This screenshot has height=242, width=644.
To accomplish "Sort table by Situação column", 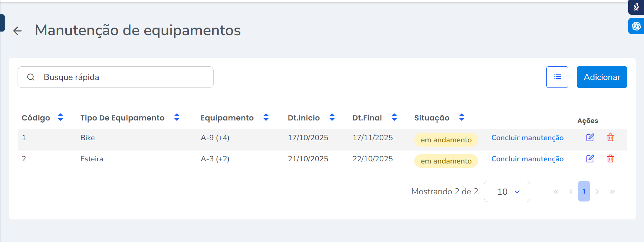I will point(462,117).
